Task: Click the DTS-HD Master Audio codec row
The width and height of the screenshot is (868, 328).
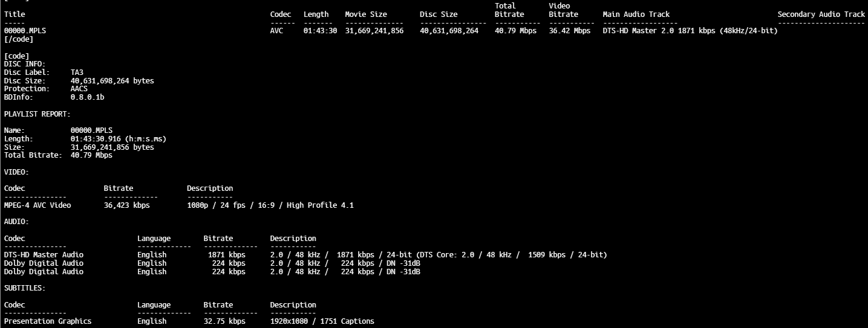Action: 44,255
